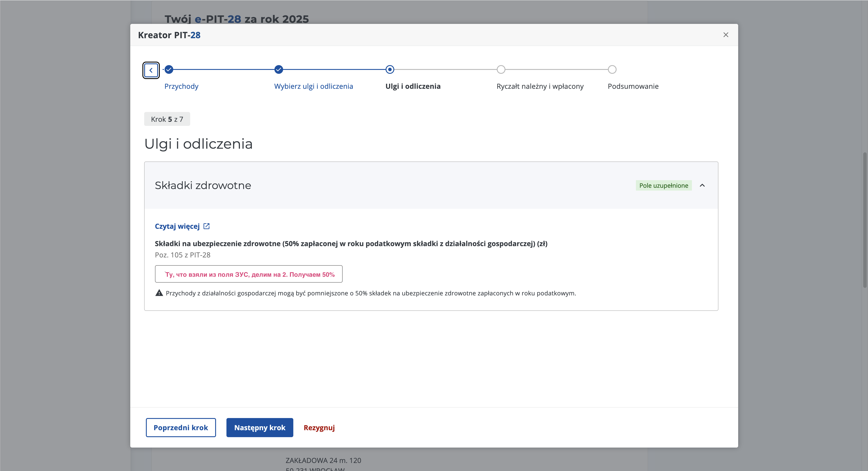This screenshot has width=868, height=471.
Task: Click the Wybierz ulgi step checkmark circle
Action: coord(279,69)
